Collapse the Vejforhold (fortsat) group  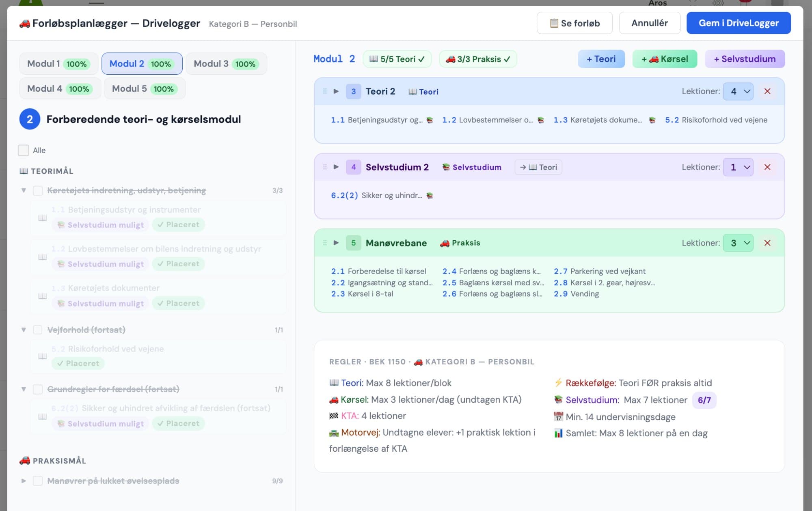24,330
